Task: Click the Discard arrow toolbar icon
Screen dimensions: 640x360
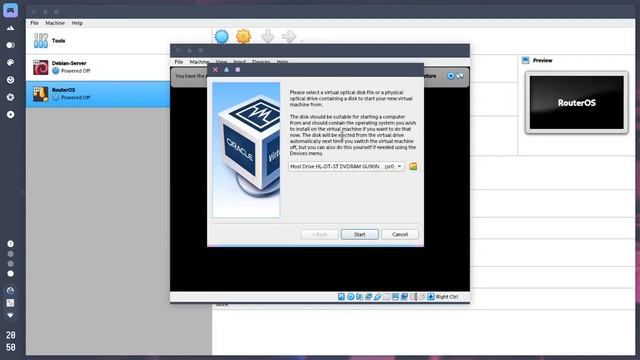Action: tap(268, 37)
